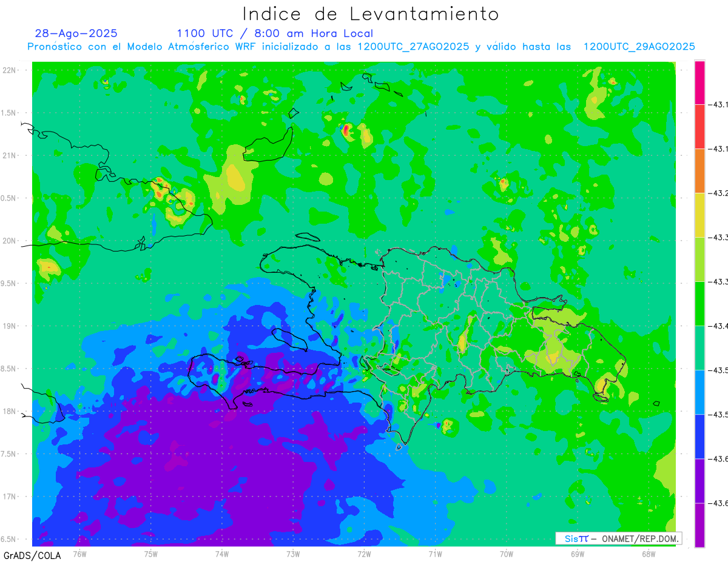Select the light blue color block in the legend
The image size is (728, 562).
(699, 392)
